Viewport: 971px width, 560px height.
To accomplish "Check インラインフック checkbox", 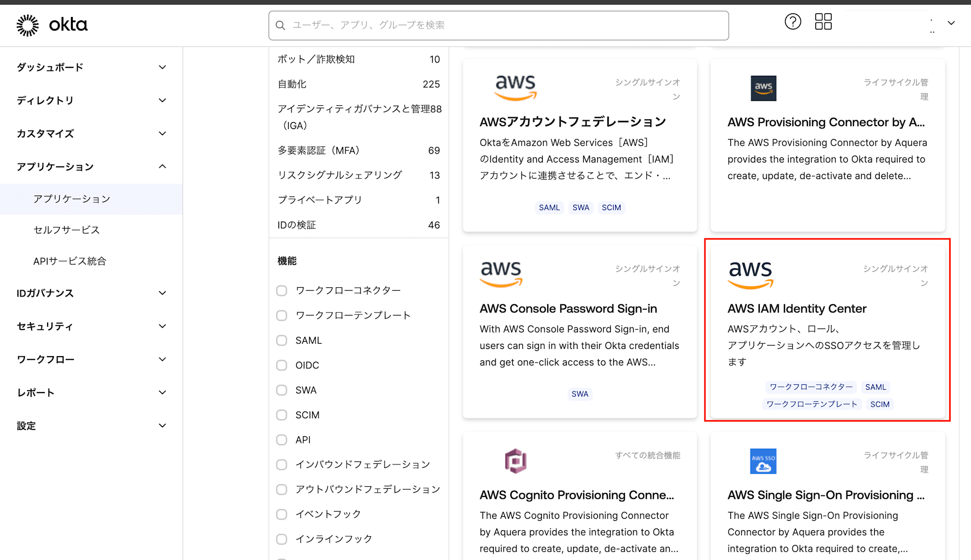I will 282,539.
